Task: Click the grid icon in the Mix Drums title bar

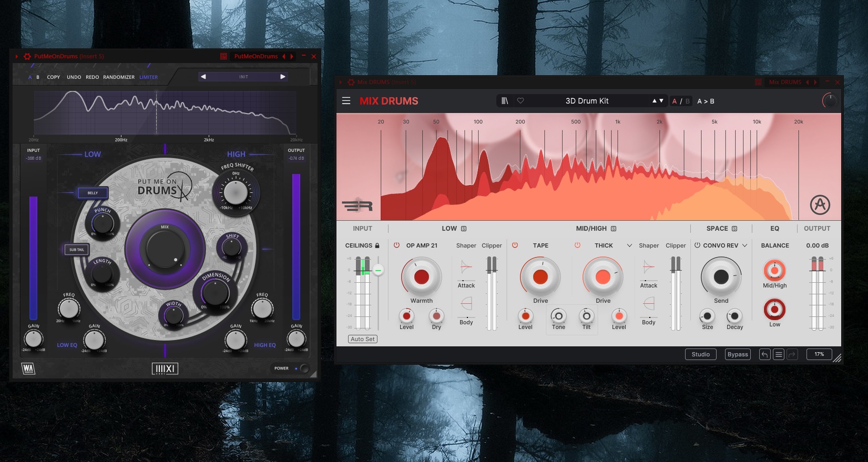Action: click(758, 83)
